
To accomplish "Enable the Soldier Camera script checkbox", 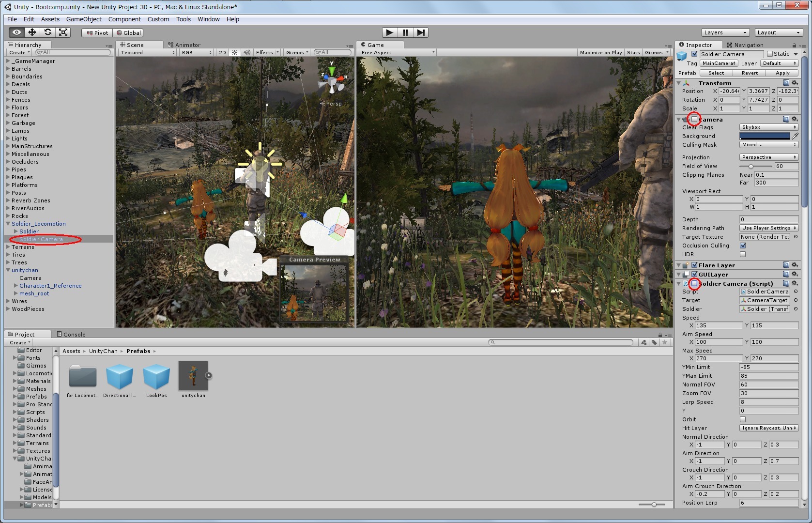I will coord(694,283).
